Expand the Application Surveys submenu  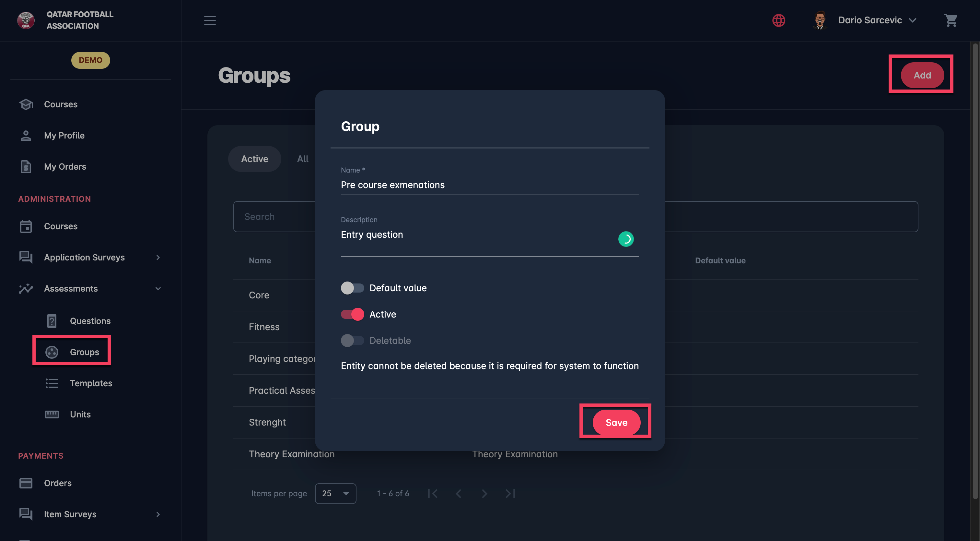click(158, 258)
